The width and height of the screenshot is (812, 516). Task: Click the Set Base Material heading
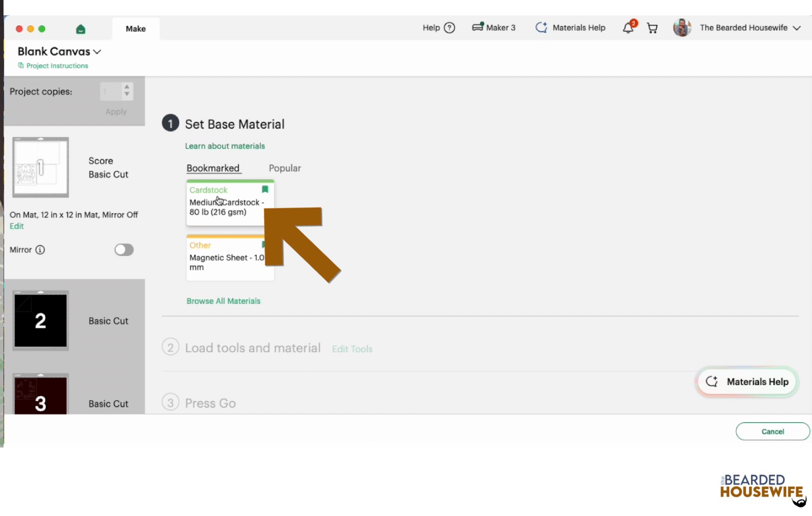coord(234,124)
